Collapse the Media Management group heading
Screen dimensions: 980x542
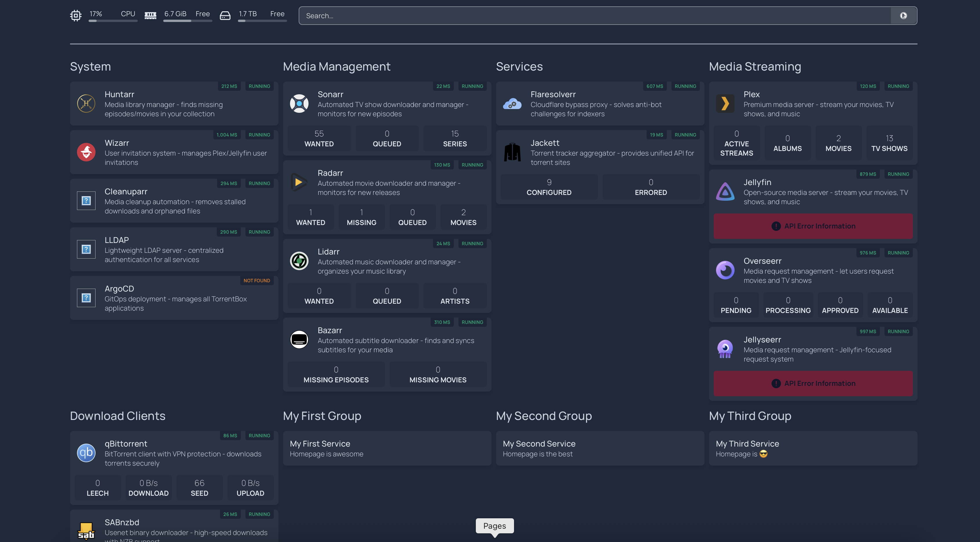tap(337, 67)
